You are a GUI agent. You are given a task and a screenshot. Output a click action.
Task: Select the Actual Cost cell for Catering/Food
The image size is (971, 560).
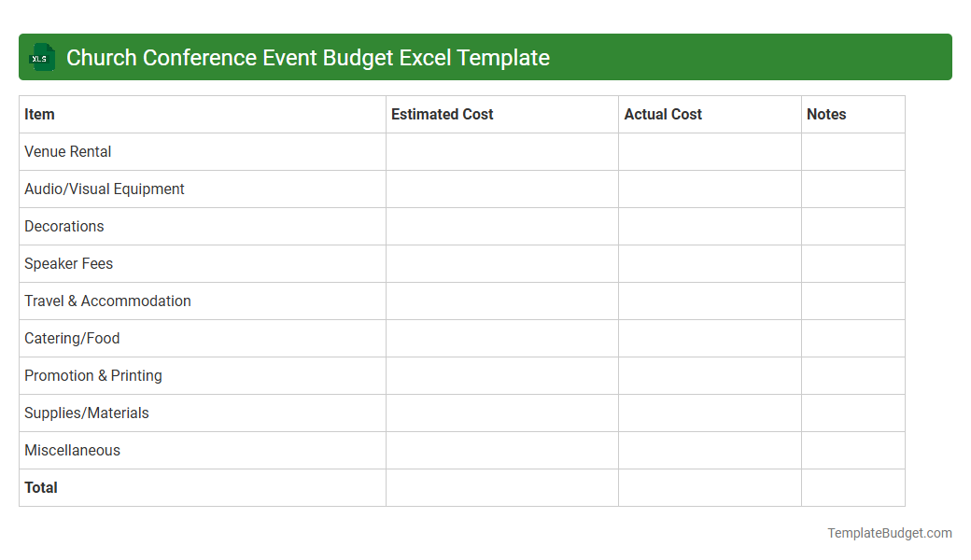(709, 338)
